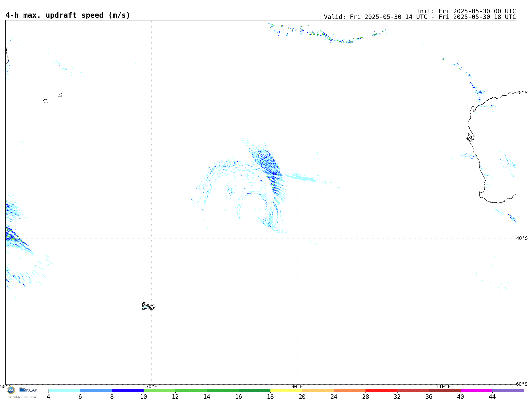Click the colorbar tick label 40
The height and width of the screenshot is (400, 532).
(461, 397)
